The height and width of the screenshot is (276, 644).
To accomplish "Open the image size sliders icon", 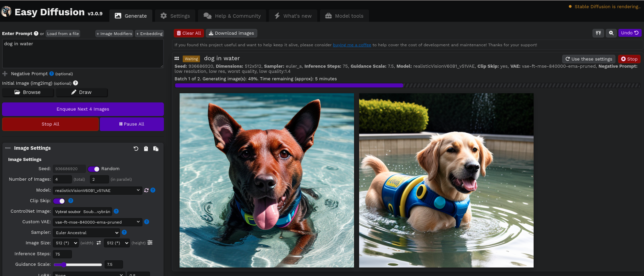I will pyautogui.click(x=150, y=243).
